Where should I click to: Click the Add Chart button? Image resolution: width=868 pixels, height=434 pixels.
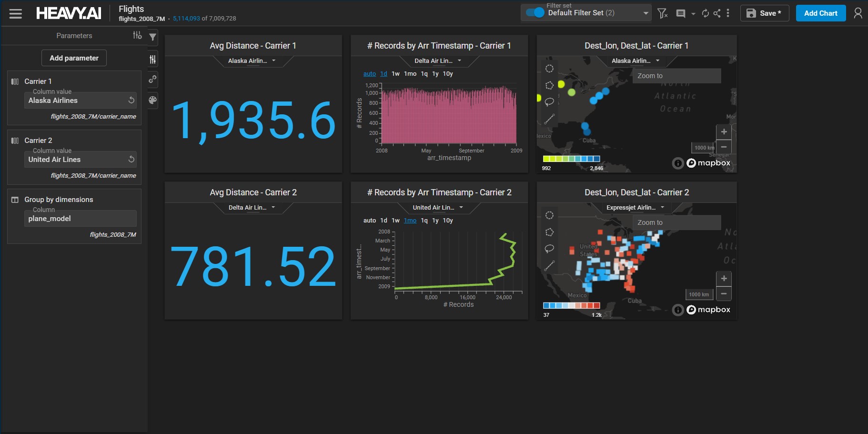[x=820, y=13]
